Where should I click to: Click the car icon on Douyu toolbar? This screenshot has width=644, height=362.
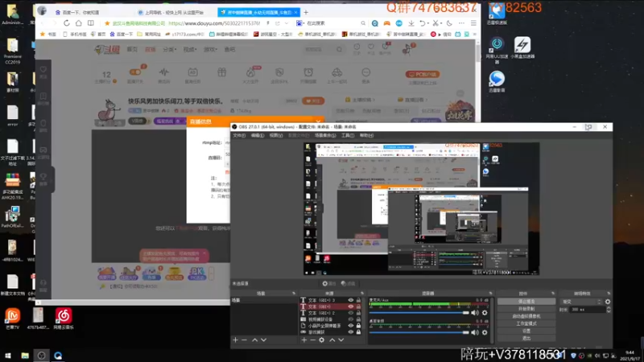336,72
